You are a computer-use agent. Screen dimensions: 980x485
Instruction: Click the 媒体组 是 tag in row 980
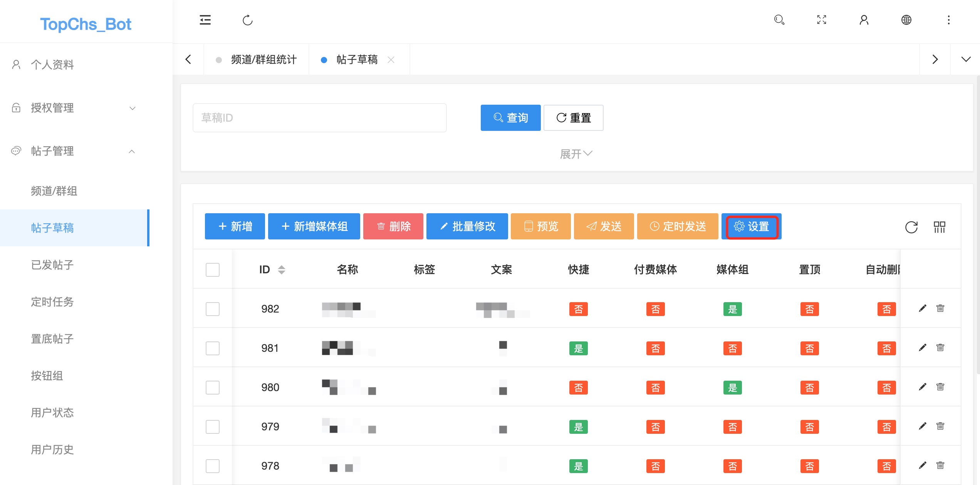pos(732,388)
